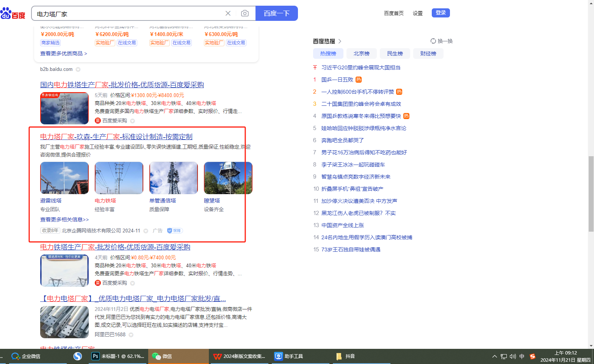The image size is (594, 364).
Task: Select the 财经榜 tab
Action: click(428, 53)
